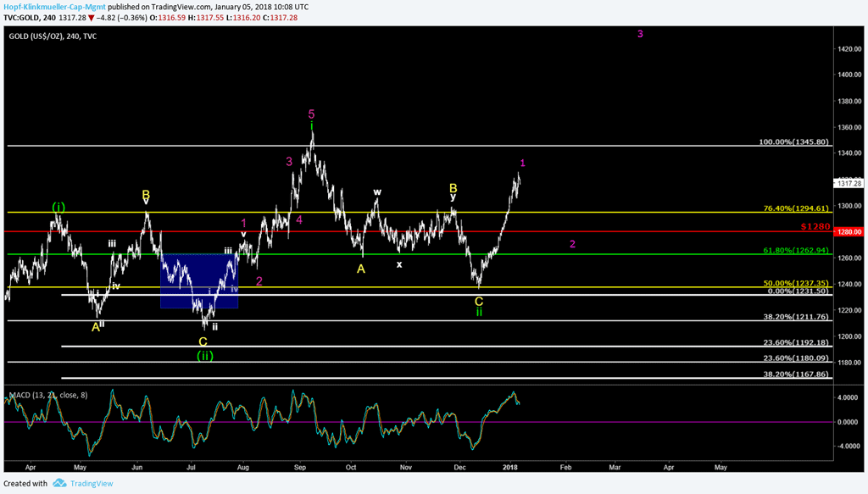Click the pink wave 5 label at the peak
Screen dimensions: 868x494
312,114
